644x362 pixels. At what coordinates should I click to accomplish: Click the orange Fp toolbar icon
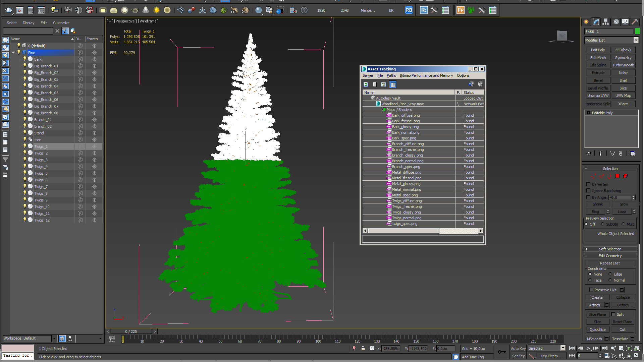point(461,10)
